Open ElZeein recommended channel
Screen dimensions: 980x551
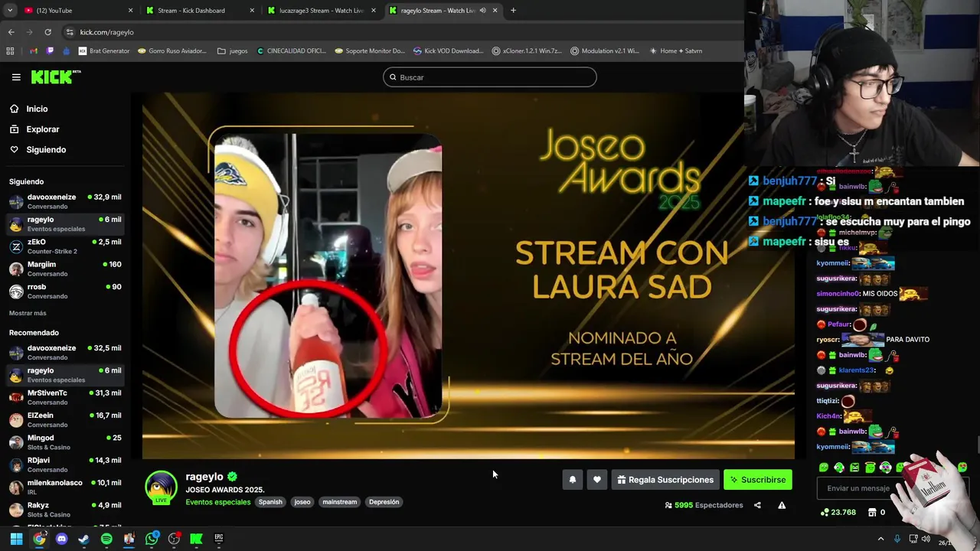65,420
